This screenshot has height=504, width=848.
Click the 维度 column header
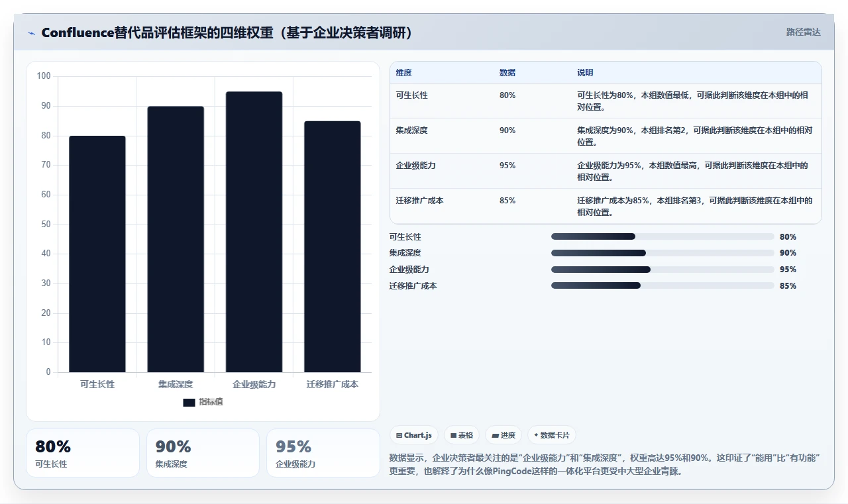404,73
